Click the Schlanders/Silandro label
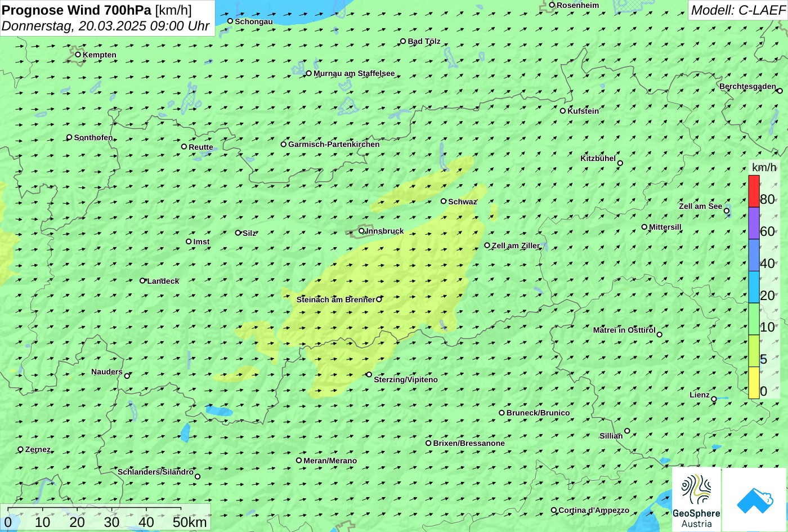The image size is (788, 532). coord(155,472)
